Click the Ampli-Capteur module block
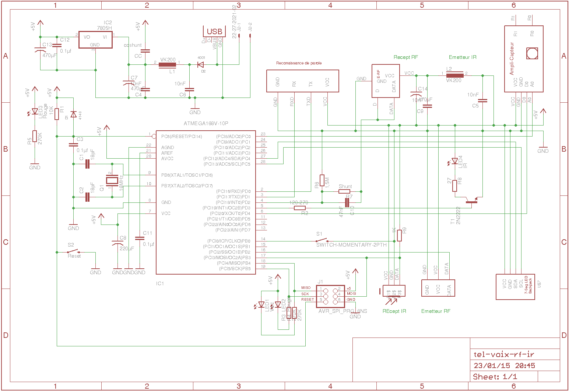569x392 pixels. 523,59
